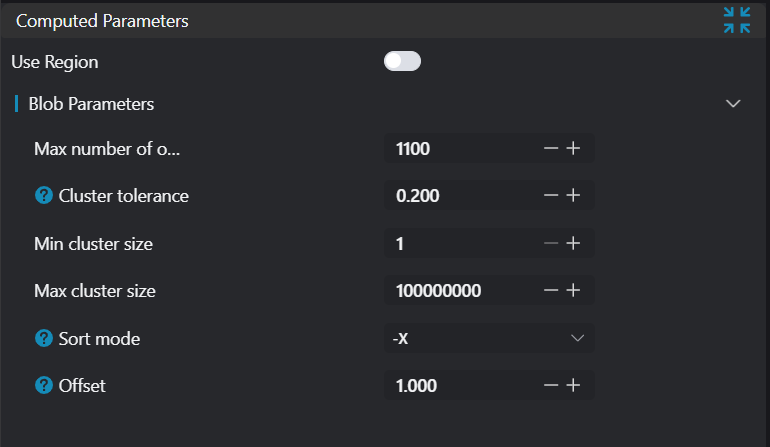Toggle the Use Region switch

[402, 62]
